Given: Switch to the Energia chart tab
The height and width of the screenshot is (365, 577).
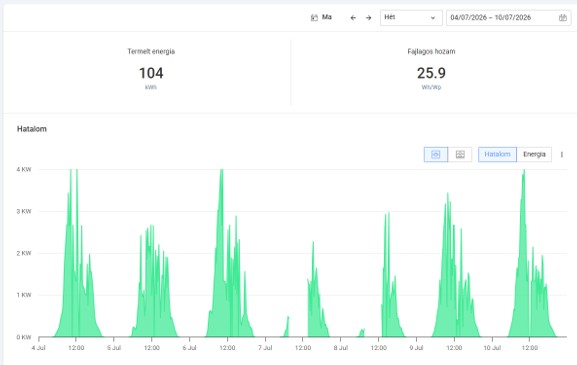Looking at the screenshot, I should coord(534,155).
